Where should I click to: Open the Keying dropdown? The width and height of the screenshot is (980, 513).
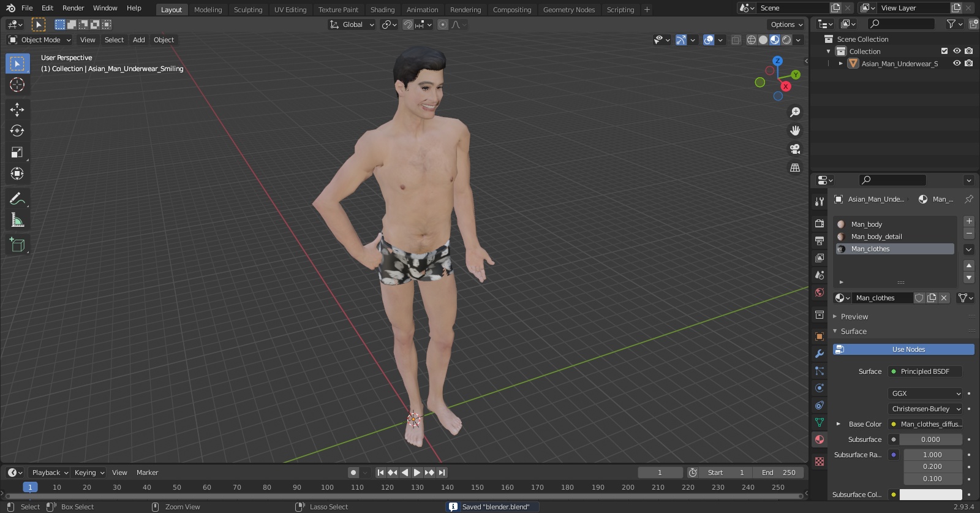(x=89, y=473)
